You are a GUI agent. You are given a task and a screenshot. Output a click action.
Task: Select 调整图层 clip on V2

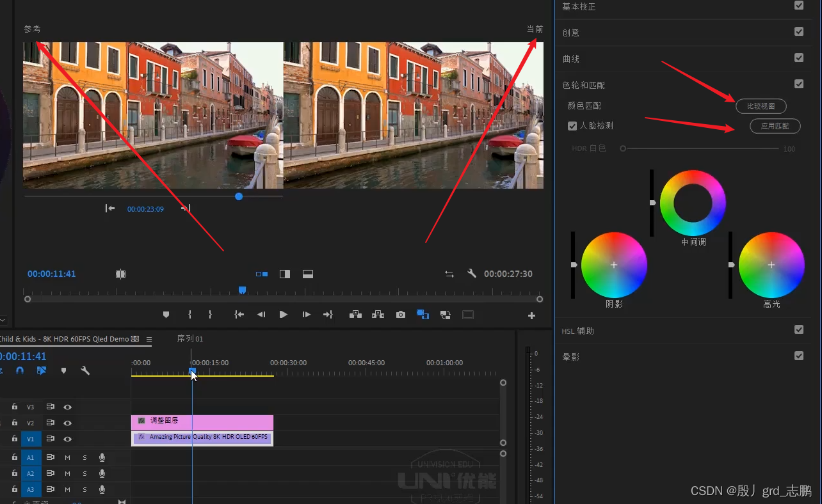point(202,422)
